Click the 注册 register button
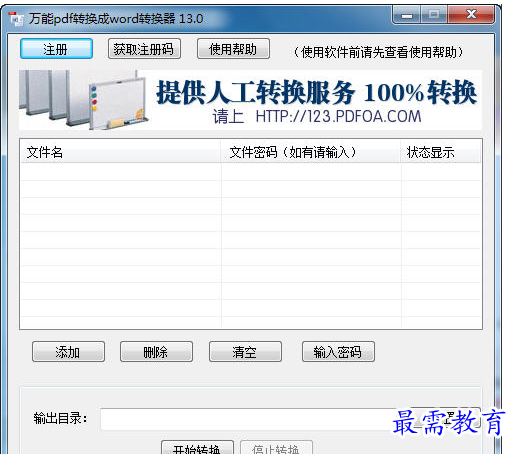The height and width of the screenshot is (454, 514). click(x=56, y=49)
